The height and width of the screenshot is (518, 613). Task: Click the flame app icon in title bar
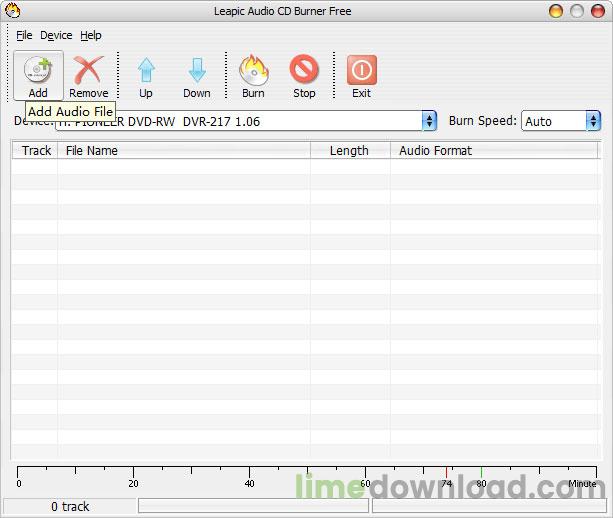(x=13, y=11)
